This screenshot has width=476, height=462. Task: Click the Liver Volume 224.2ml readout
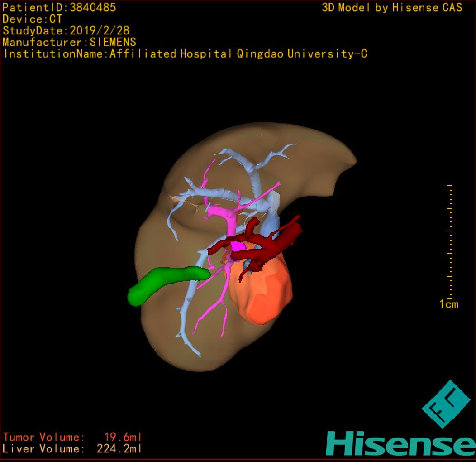point(72,449)
